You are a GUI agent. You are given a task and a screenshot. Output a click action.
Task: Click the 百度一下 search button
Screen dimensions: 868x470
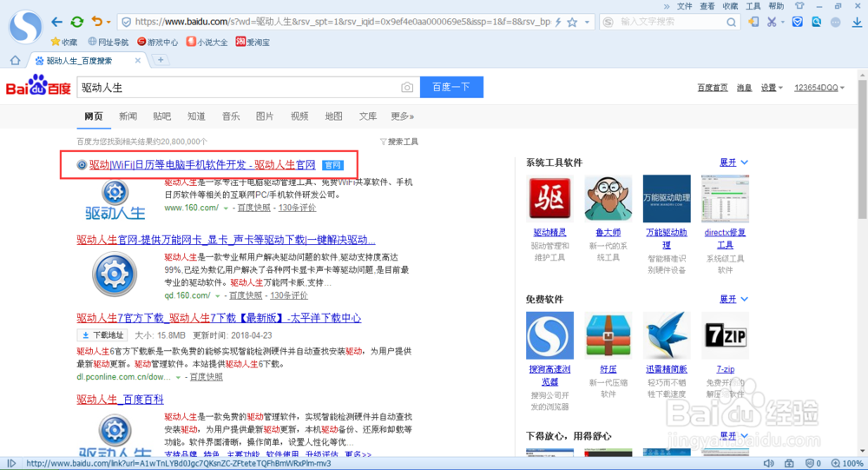pos(451,87)
